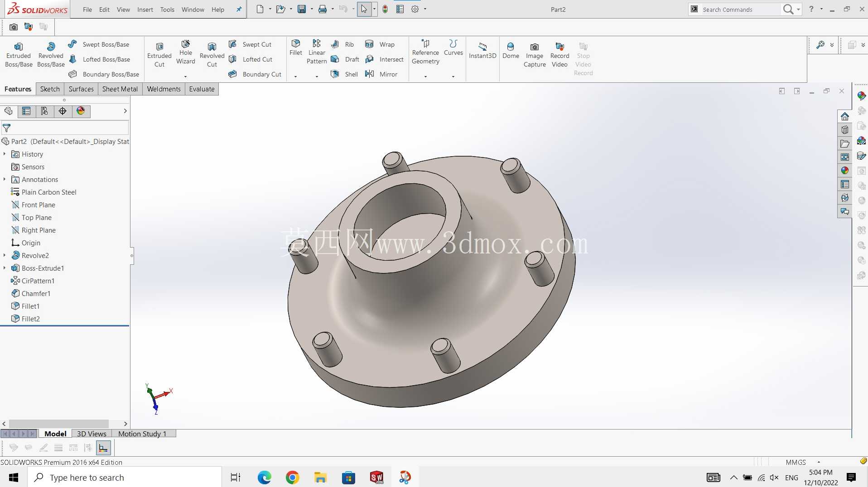Image resolution: width=868 pixels, height=487 pixels.
Task: Click the Search Commands field
Action: coord(741,10)
